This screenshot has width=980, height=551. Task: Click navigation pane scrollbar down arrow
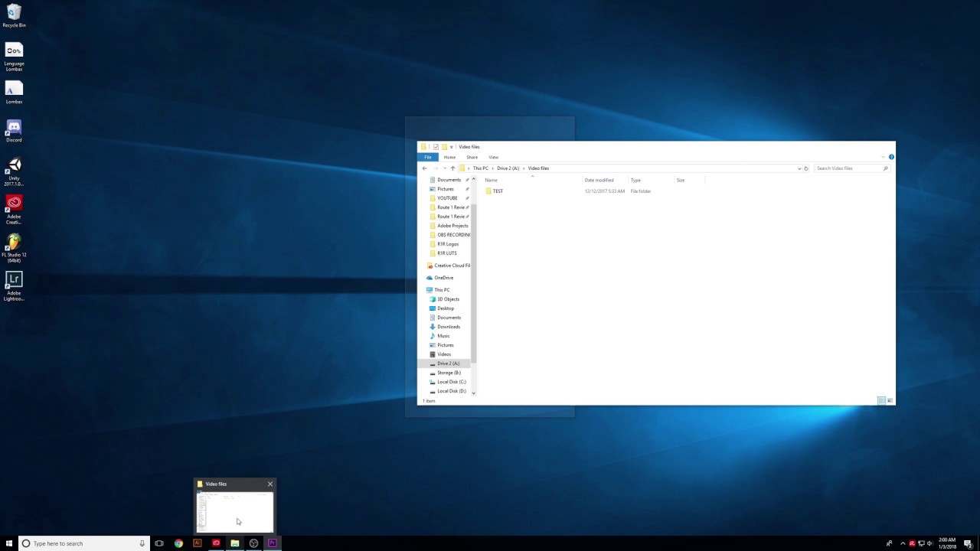(473, 393)
